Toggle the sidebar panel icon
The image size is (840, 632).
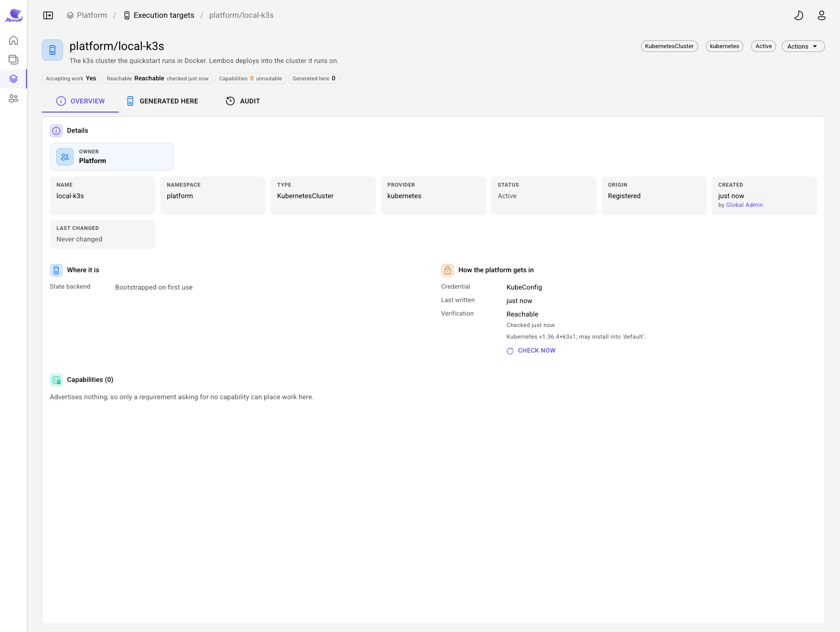coord(48,15)
